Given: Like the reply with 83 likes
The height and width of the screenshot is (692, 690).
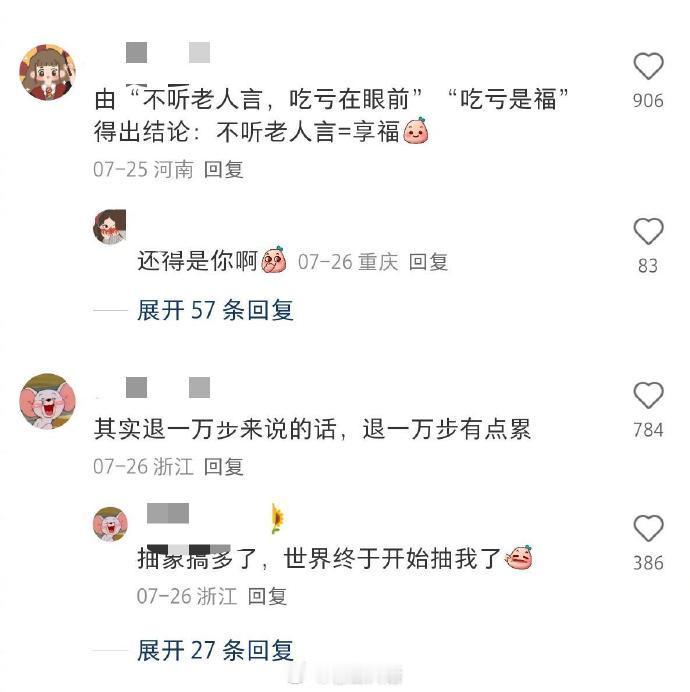Looking at the screenshot, I should point(648,231).
